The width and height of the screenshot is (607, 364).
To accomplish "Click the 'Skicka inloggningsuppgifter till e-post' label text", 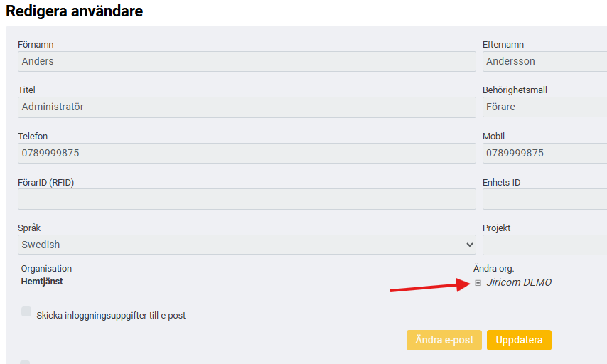I will point(111,315).
